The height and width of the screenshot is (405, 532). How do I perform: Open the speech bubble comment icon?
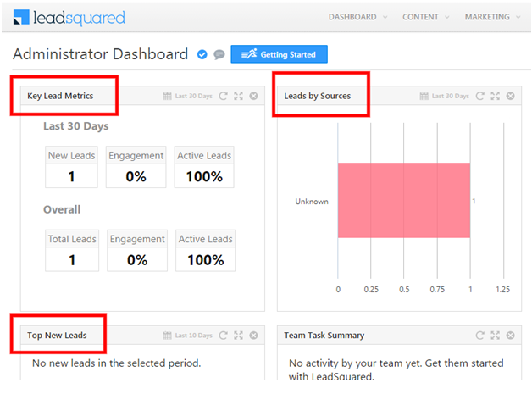[219, 54]
